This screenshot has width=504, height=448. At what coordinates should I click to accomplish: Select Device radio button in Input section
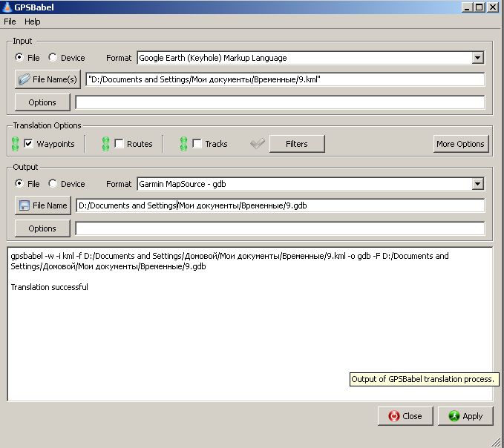(53, 58)
